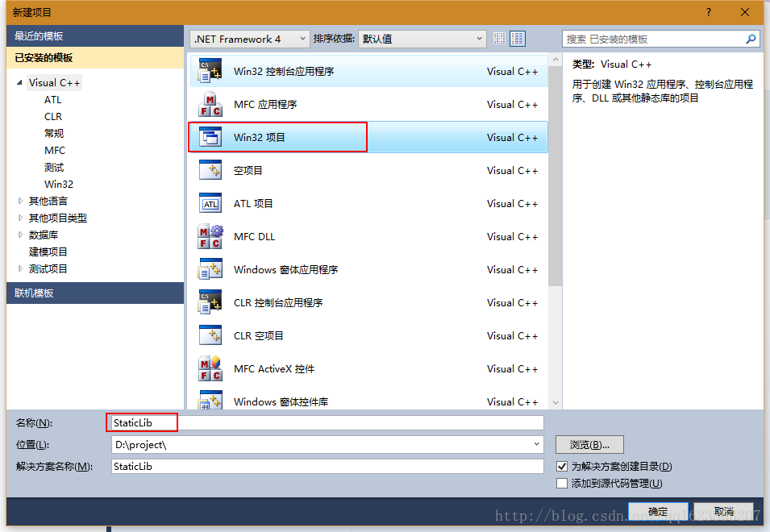770x532 pixels.
Task: Select the Win32 category in tree
Action: (x=58, y=184)
